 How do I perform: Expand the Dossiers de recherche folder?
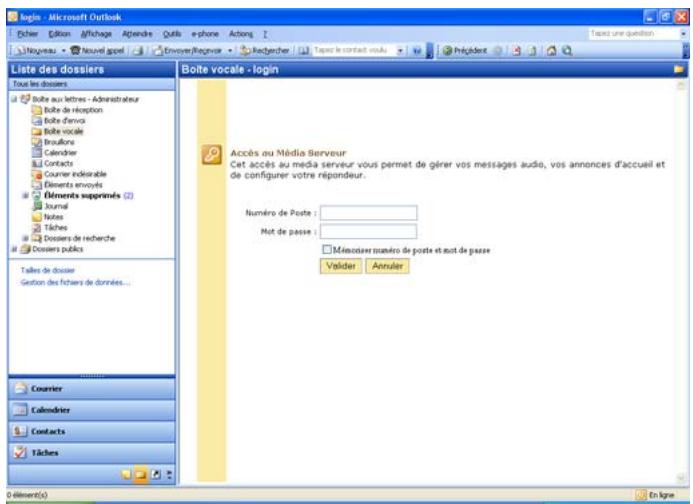click(x=25, y=238)
